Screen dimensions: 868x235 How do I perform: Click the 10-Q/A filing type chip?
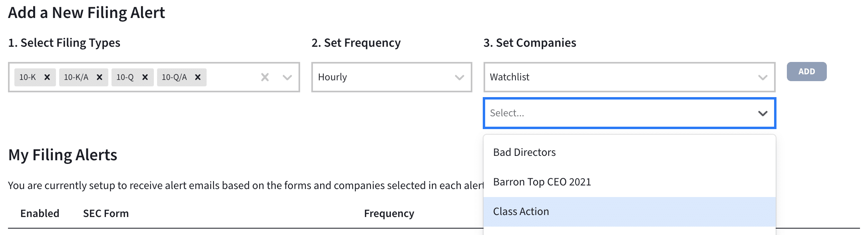(174, 77)
